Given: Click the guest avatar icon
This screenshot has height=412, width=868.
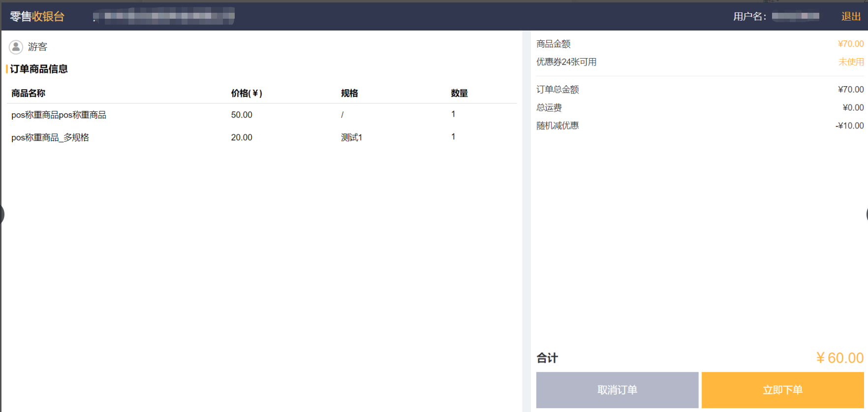Looking at the screenshot, I should pos(16,47).
